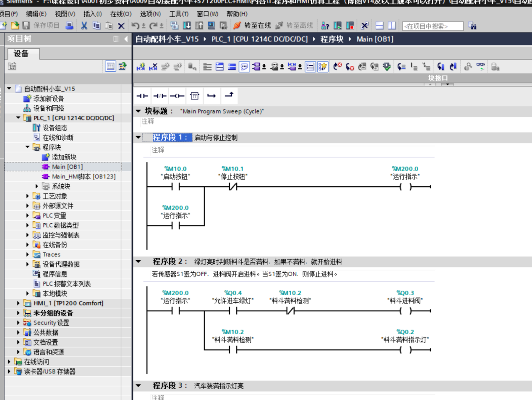Image resolution: width=532 pixels, height=400 pixels.
Task: Toggle the favorites display in editor toolbar
Action: pyautogui.click(x=322, y=66)
